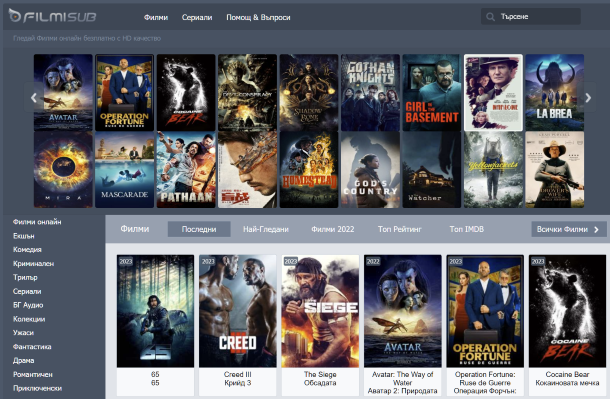
Task: Open the Филми menu item
Action: tap(156, 18)
